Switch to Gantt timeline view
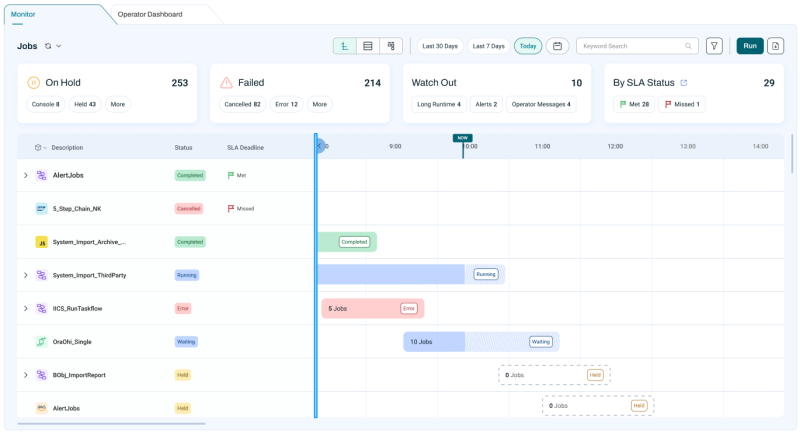Viewport: 800px width, 436px height. tap(345, 46)
